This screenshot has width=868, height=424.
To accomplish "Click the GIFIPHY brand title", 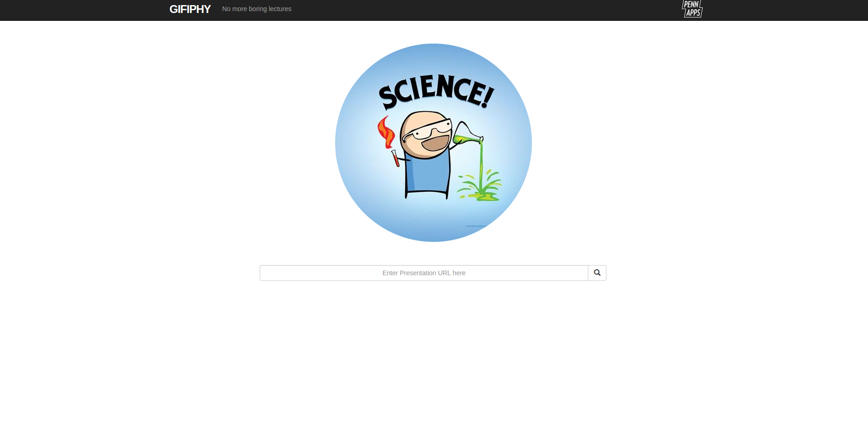I will click(190, 9).
